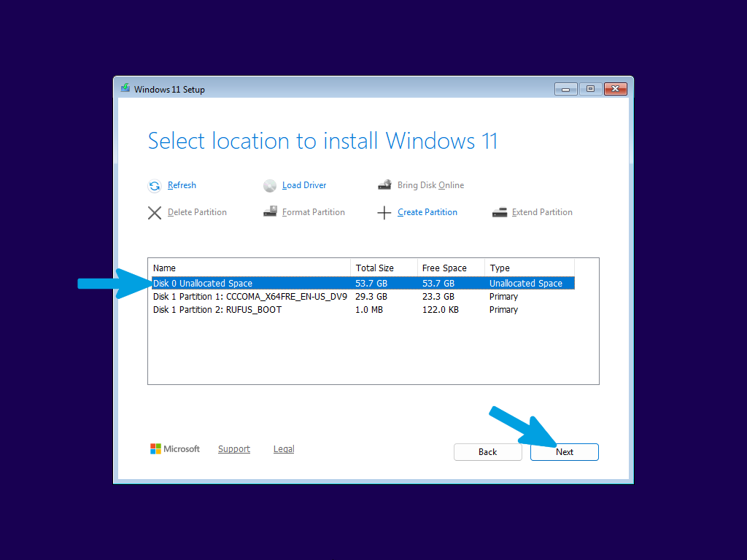Click the Delete Partition X icon
The image size is (747, 560).
[155, 213]
